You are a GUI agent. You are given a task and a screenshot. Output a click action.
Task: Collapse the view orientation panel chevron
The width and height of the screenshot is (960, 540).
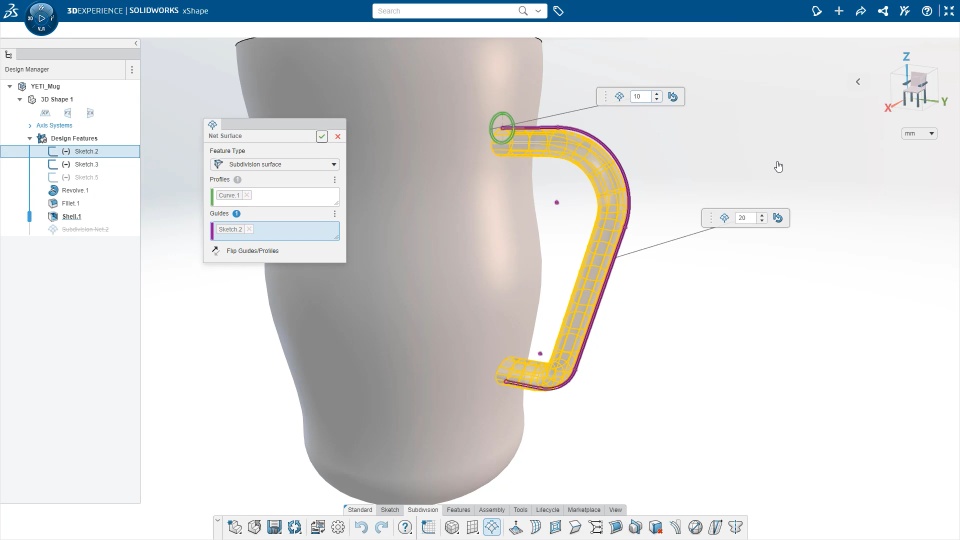click(x=858, y=81)
